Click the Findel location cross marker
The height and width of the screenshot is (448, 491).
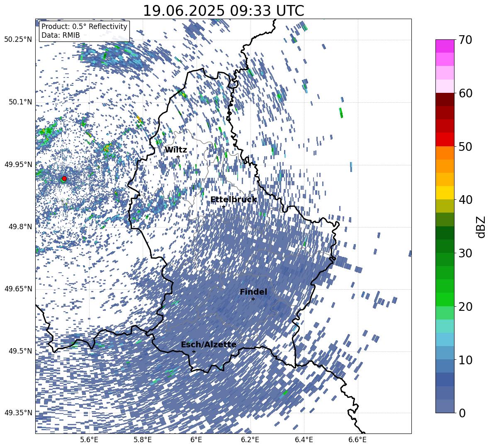click(x=253, y=299)
